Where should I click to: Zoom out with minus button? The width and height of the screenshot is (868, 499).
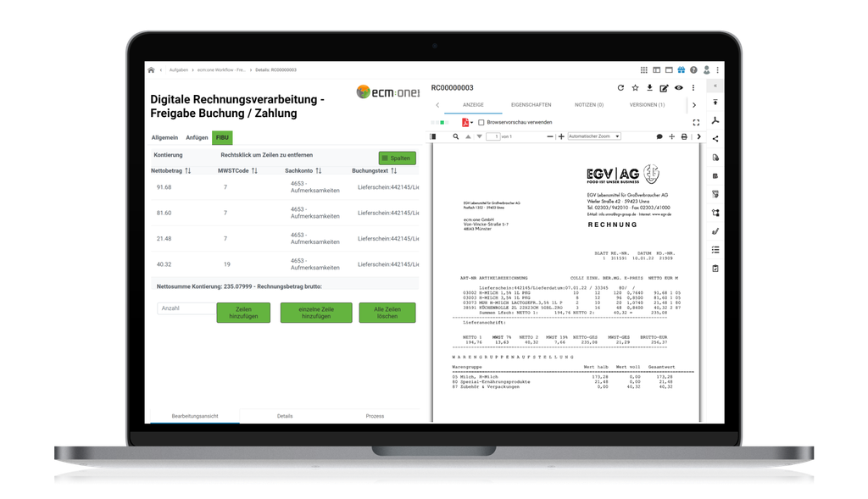click(x=549, y=136)
